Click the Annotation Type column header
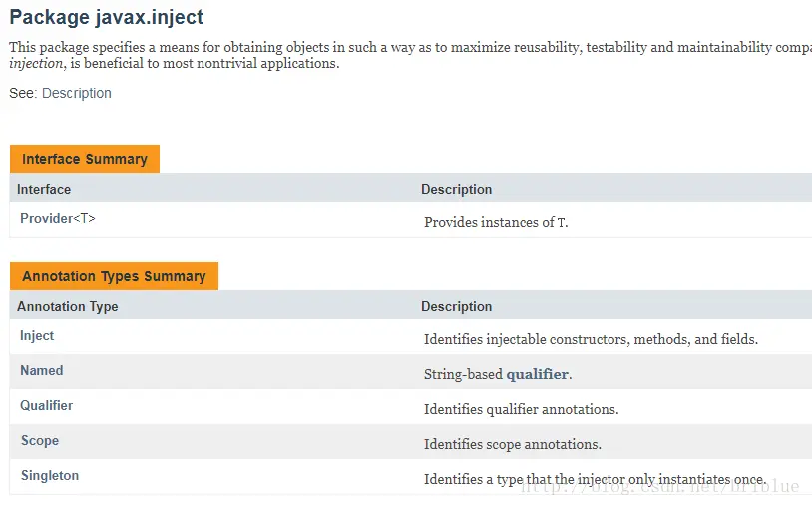The image size is (812, 506). [67, 306]
